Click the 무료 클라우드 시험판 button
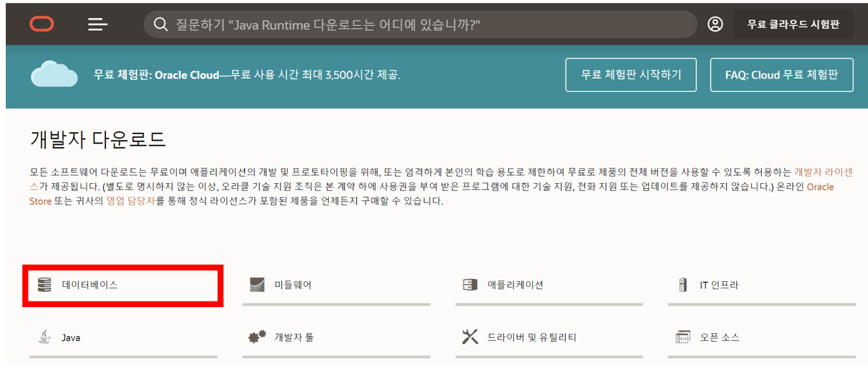 (793, 25)
